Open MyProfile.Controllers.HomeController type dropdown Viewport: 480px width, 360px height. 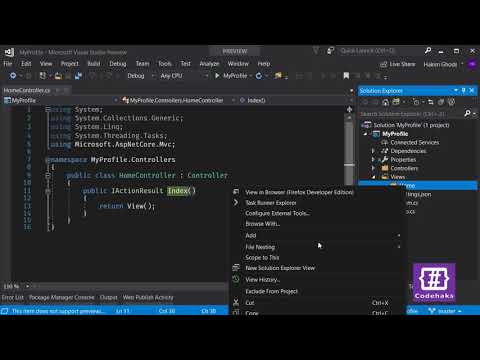(178, 100)
